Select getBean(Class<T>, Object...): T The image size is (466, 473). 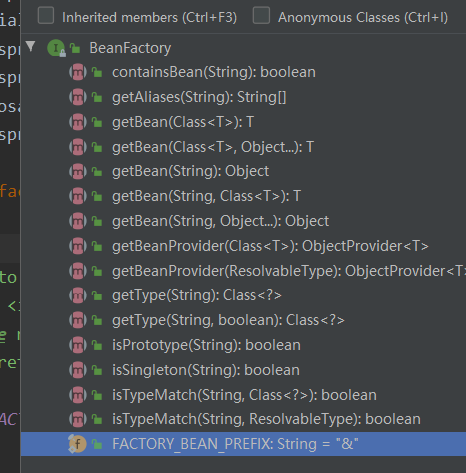tap(213, 147)
